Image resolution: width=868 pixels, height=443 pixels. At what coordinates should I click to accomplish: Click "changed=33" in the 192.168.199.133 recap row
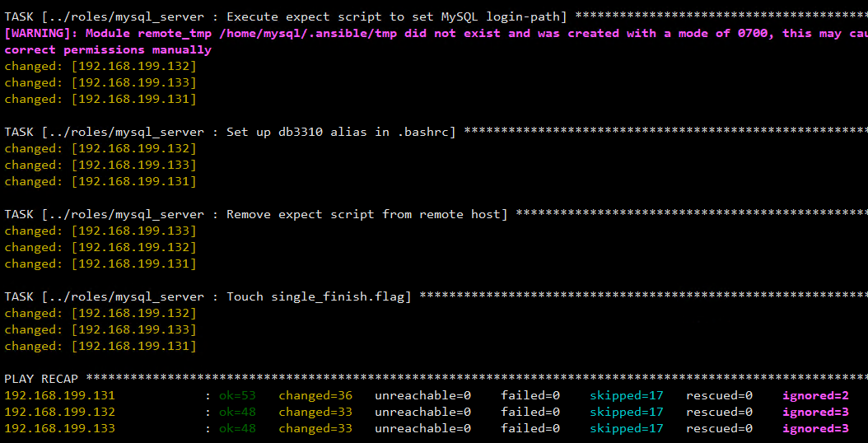click(x=315, y=428)
